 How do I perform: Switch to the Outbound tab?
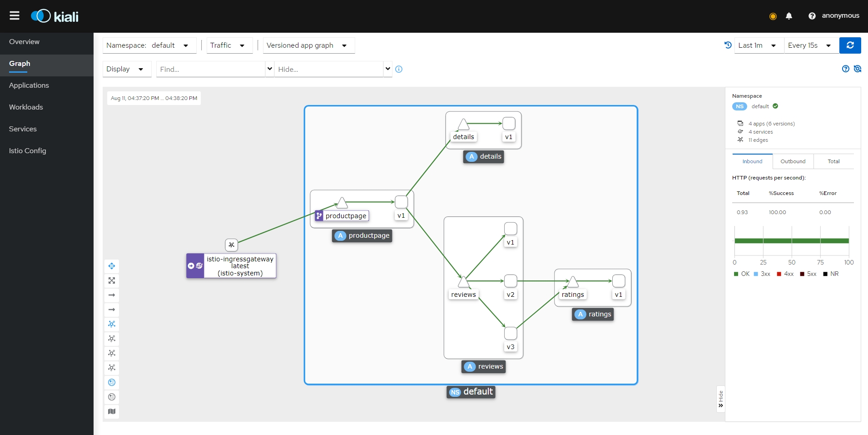(793, 161)
